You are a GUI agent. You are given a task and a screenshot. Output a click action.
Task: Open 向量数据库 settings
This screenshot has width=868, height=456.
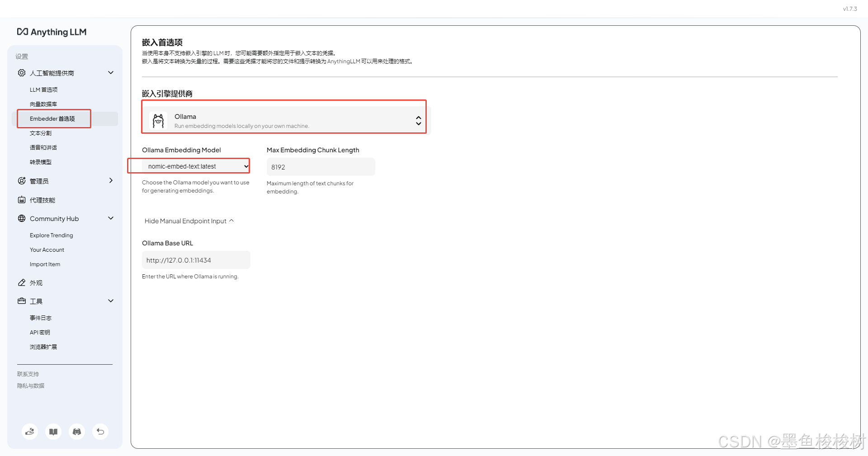(x=43, y=104)
